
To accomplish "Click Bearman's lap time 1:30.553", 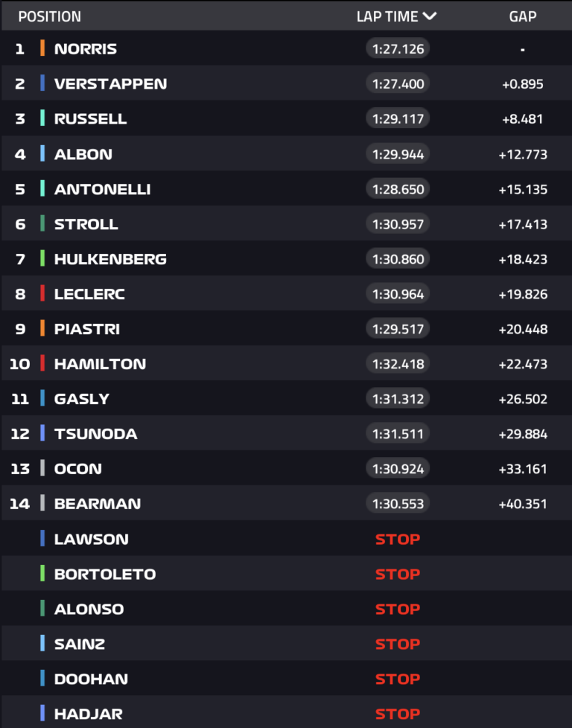I will click(x=398, y=504).
